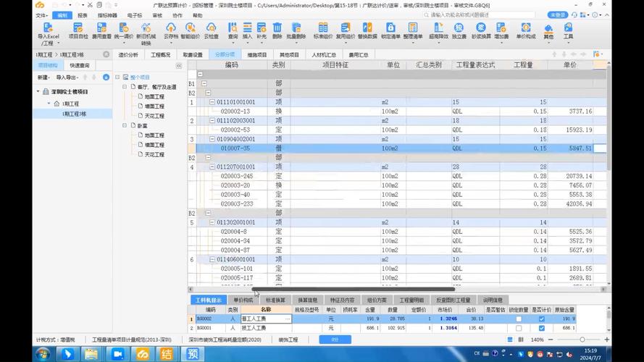Collapse the 卧室 tree node
644x362 pixels.
click(124, 126)
